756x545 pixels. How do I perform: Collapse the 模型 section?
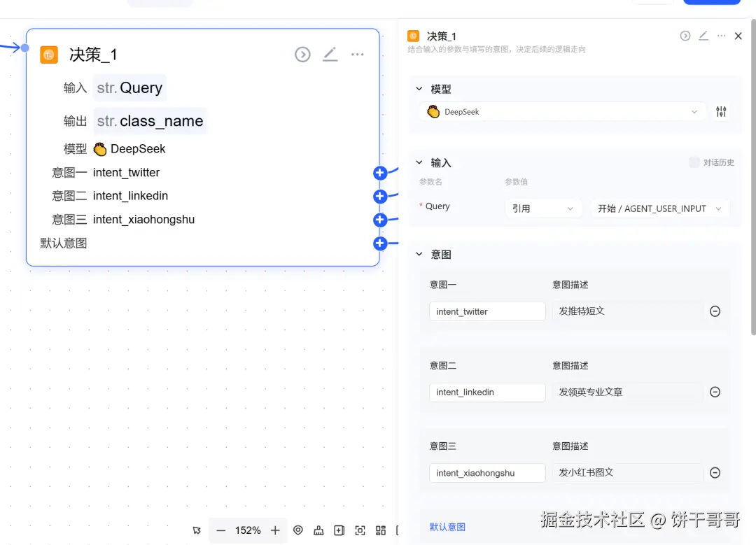point(419,90)
